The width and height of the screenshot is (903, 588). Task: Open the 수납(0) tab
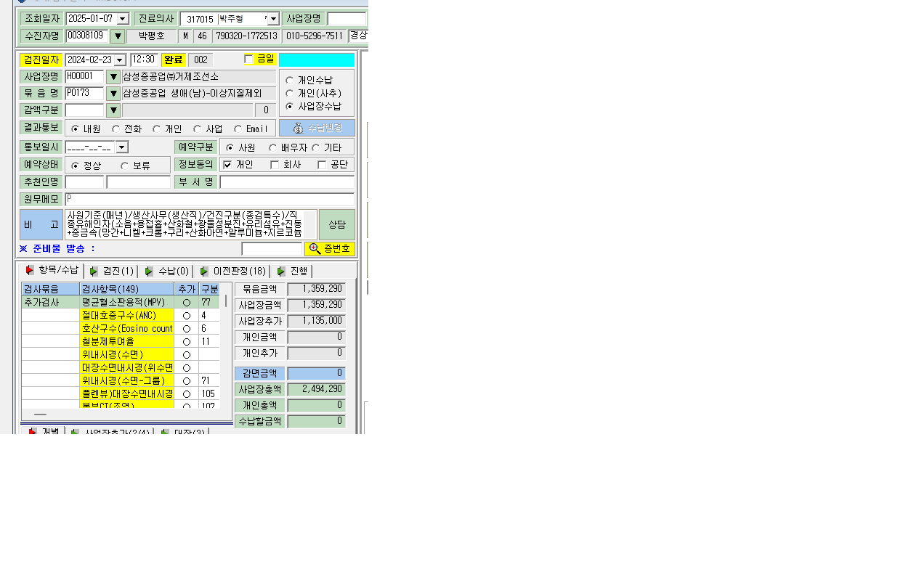[167, 271]
